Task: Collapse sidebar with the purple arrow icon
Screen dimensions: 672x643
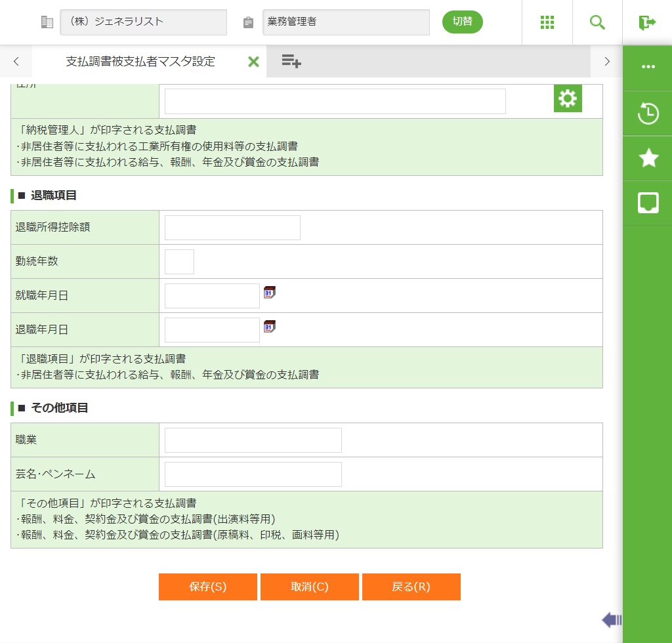Action: (612, 619)
